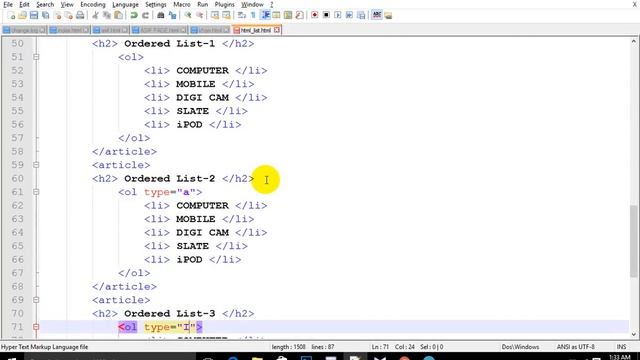Save the current file with Save icon

(x=34, y=16)
